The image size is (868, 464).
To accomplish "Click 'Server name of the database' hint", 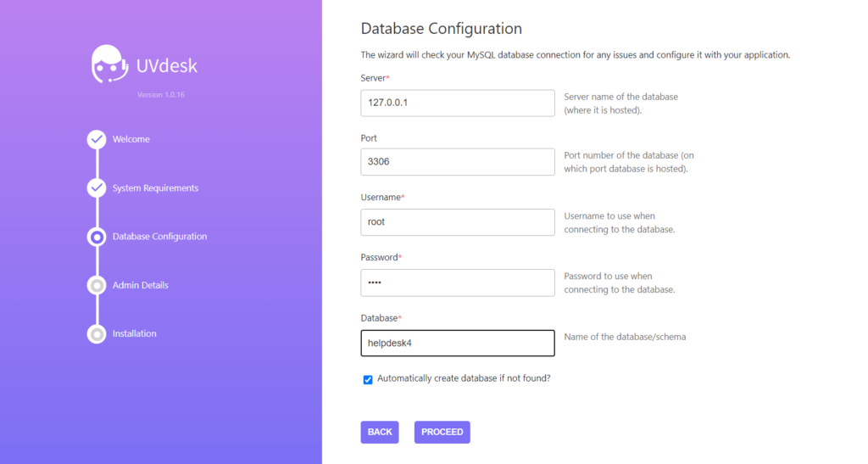I will [621, 103].
